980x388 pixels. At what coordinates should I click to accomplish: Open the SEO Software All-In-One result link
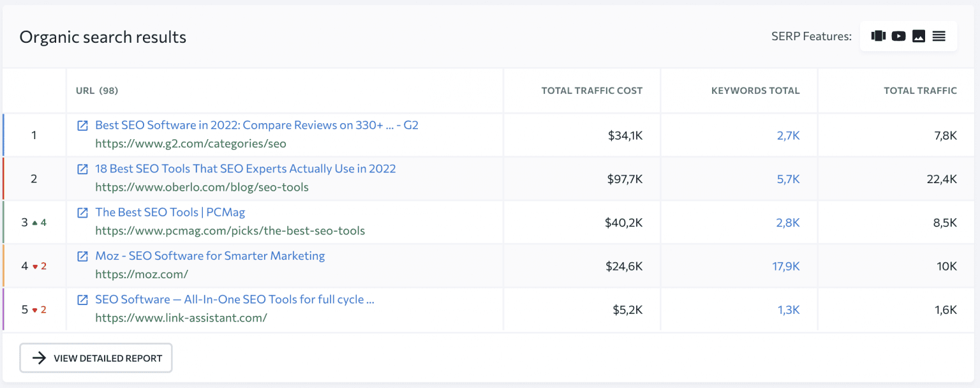(235, 299)
